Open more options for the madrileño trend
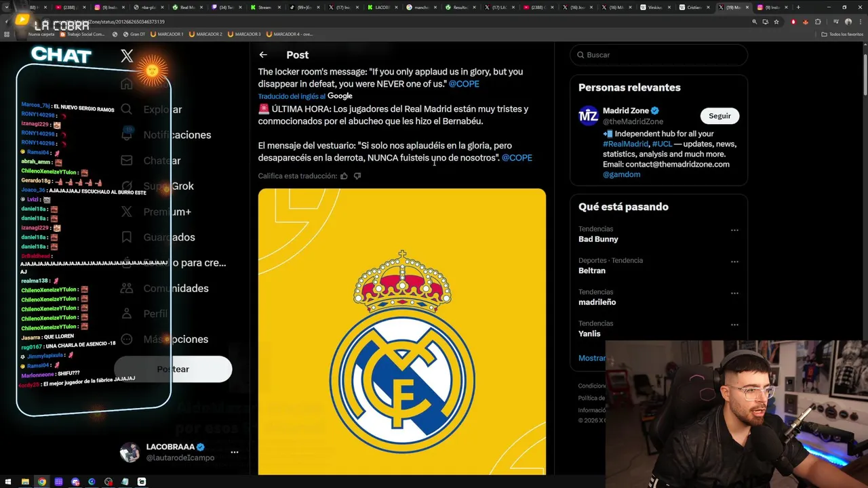The width and height of the screenshot is (868, 488). [734, 293]
